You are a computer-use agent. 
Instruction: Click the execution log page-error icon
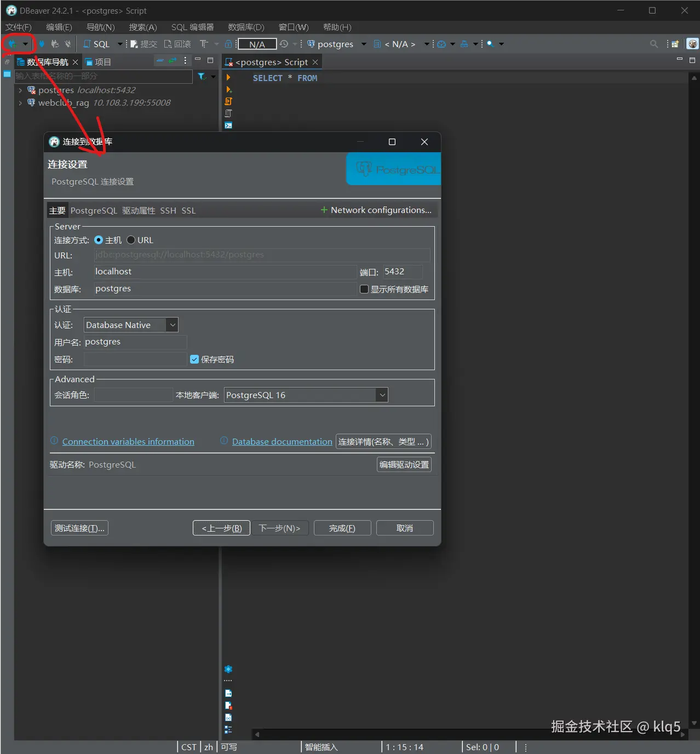228,705
